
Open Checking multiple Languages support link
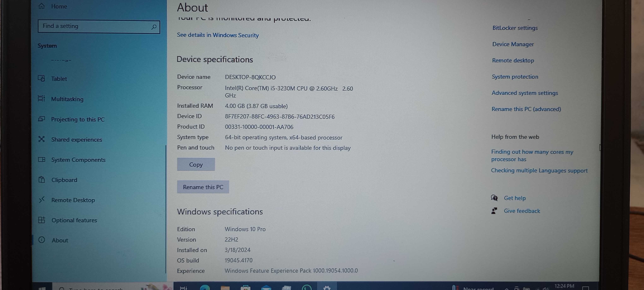[539, 170]
